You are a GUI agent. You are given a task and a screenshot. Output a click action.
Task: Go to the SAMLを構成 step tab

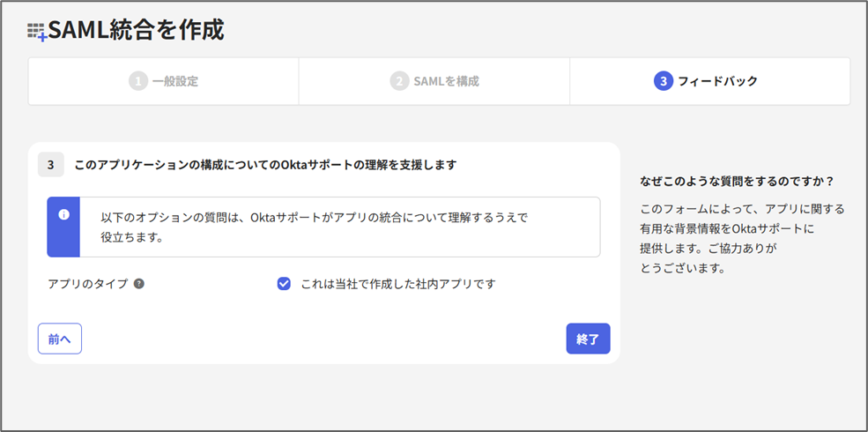pos(434,81)
